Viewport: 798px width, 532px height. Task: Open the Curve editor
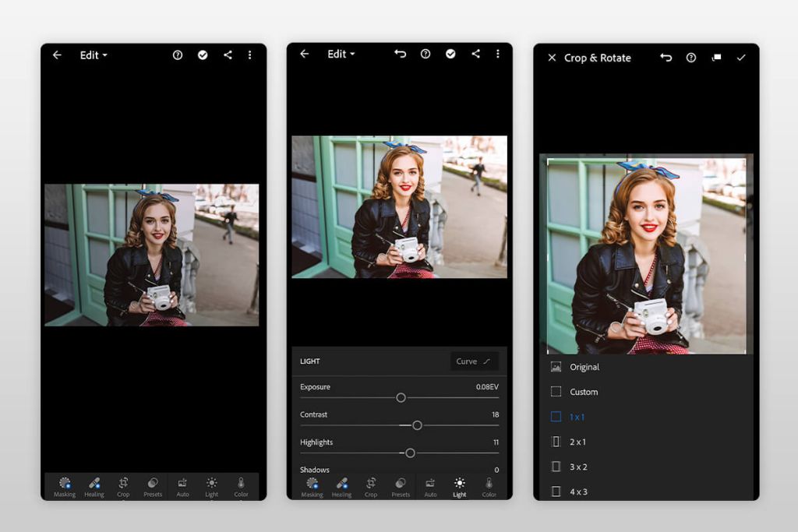(473, 361)
